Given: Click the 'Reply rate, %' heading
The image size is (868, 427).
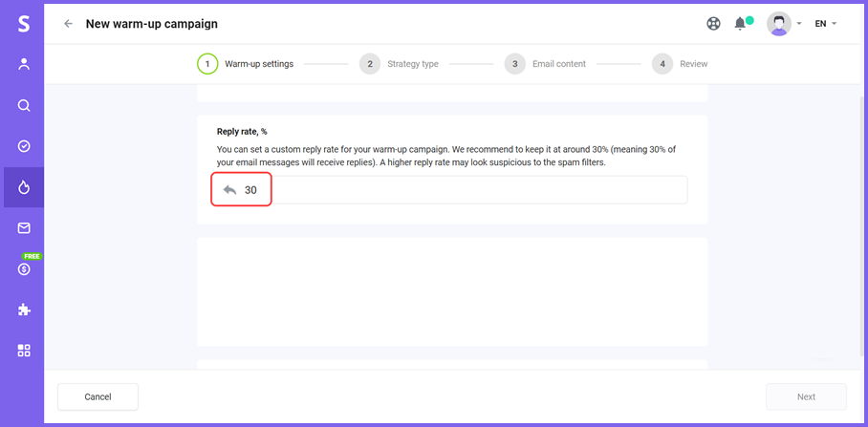Looking at the screenshot, I should tap(242, 132).
